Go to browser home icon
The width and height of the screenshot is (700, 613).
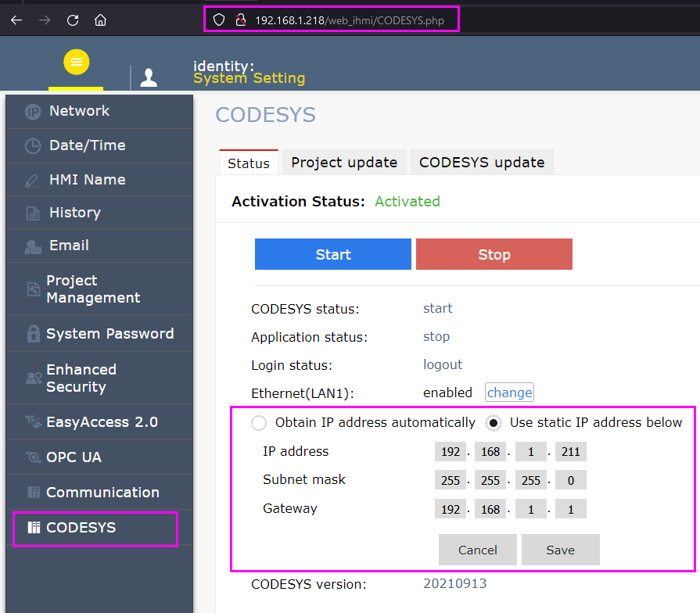(100, 20)
